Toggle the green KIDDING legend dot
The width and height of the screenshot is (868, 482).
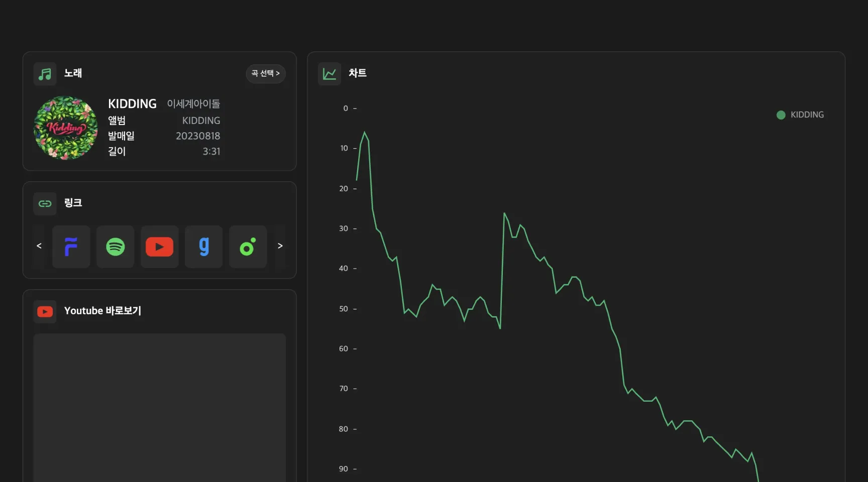(781, 115)
